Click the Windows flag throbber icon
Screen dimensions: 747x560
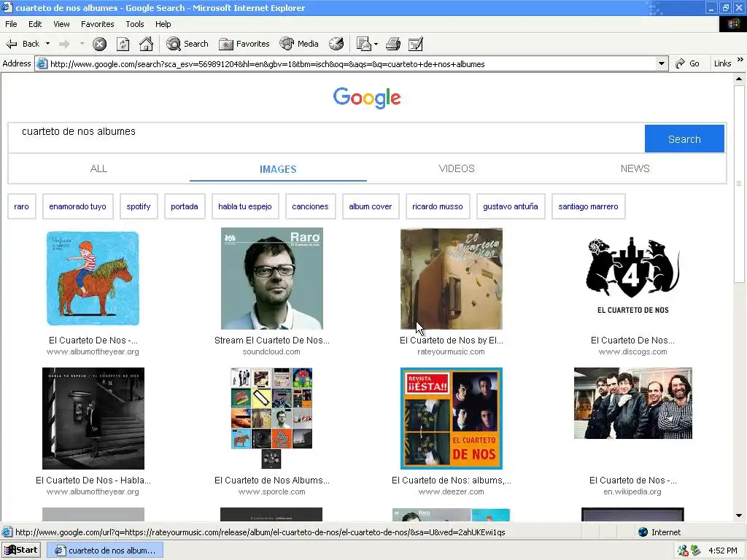tap(732, 24)
